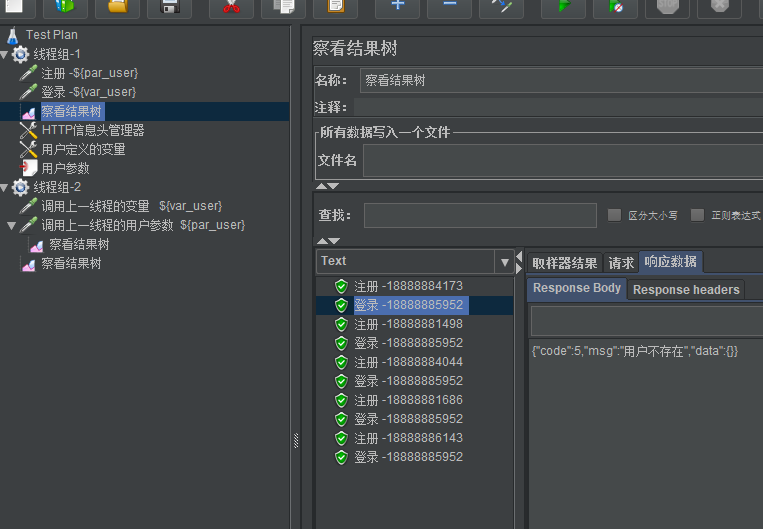763x529 pixels.
Task: Enable the 区分大小写 checkbox
Action: [x=615, y=215]
